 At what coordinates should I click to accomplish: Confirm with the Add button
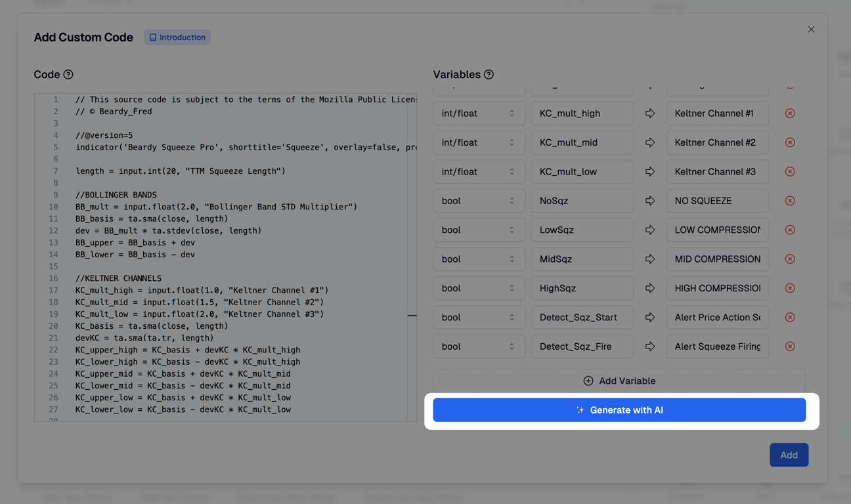pos(789,455)
